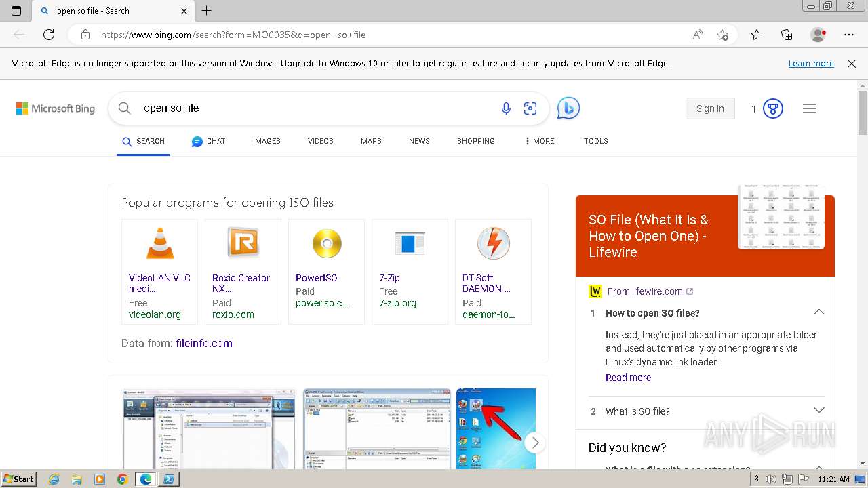Viewport: 868px width, 488px height.
Task: Reload the current page
Action: tap(49, 35)
